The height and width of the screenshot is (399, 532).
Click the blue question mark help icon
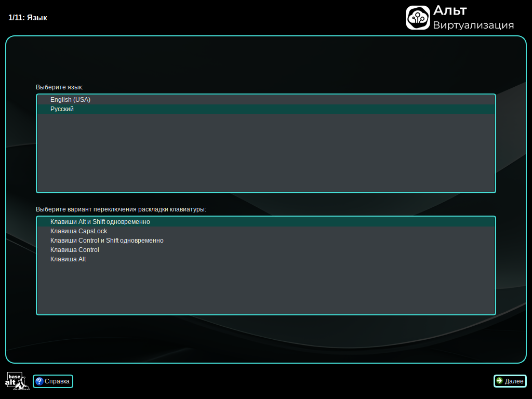point(39,381)
